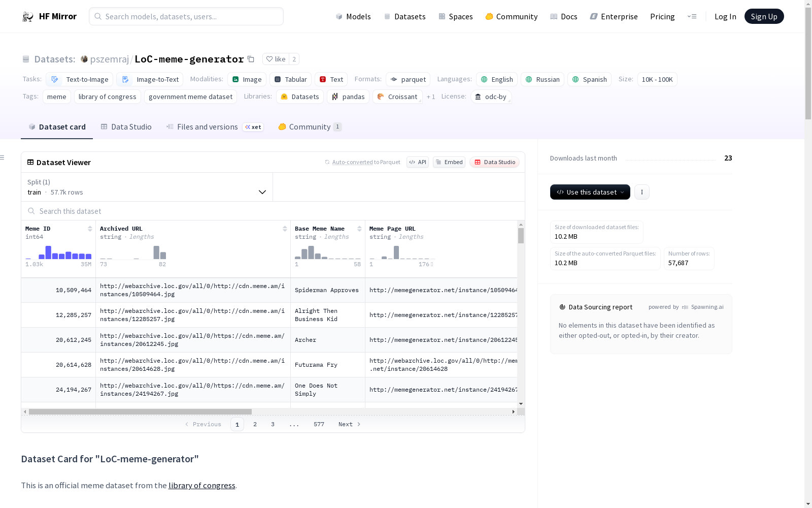Click the Base Meme Name lengths histogram
Screen dimensions: 812x508
click(328, 252)
